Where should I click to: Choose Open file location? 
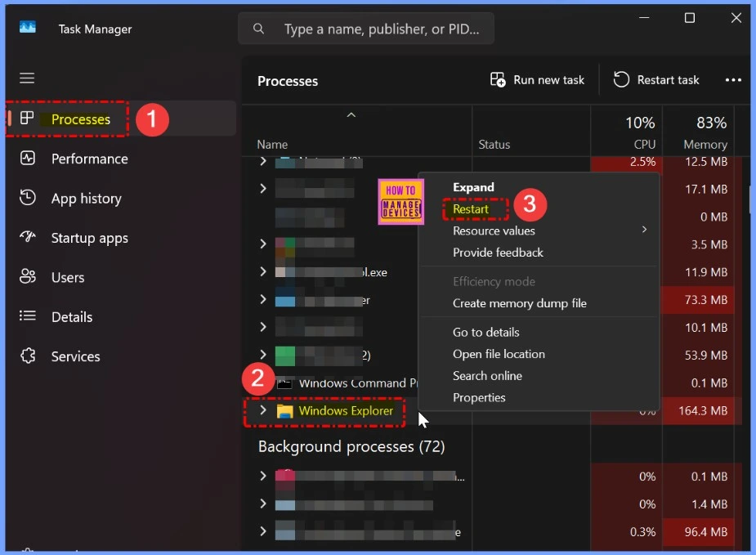click(x=499, y=353)
